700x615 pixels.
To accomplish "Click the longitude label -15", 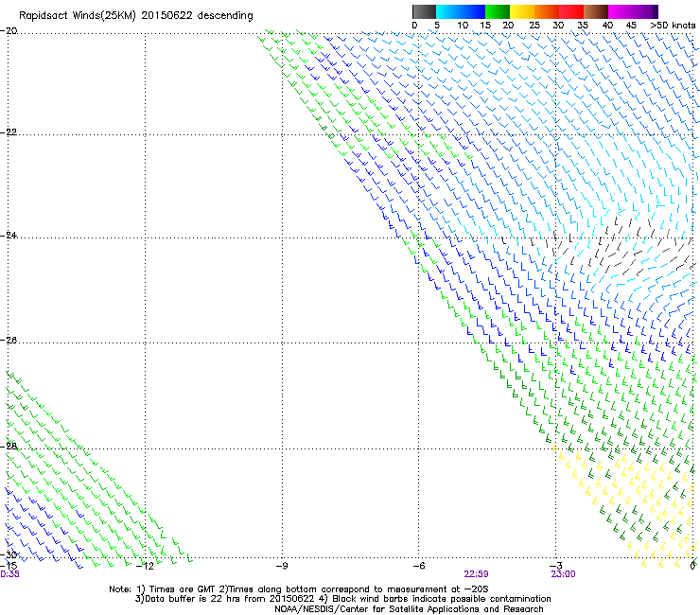I will (x=8, y=566).
